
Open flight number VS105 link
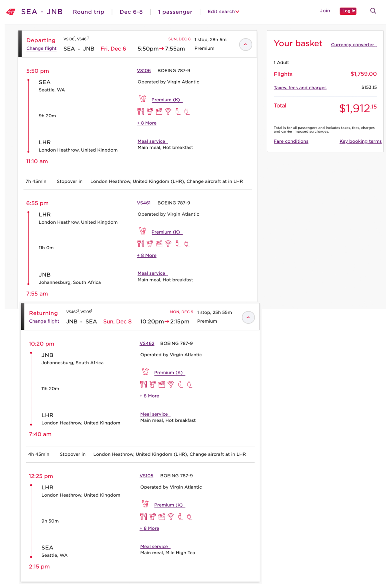point(146,476)
